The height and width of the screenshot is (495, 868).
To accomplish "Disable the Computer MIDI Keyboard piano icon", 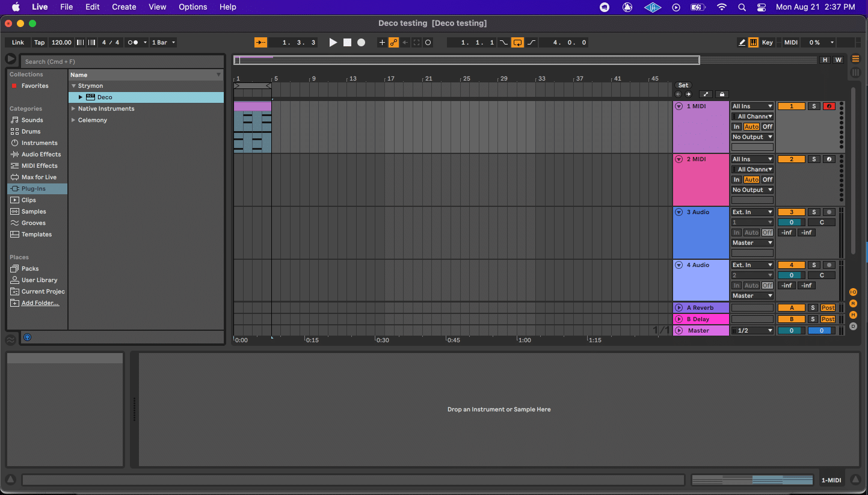I will pyautogui.click(x=753, y=42).
